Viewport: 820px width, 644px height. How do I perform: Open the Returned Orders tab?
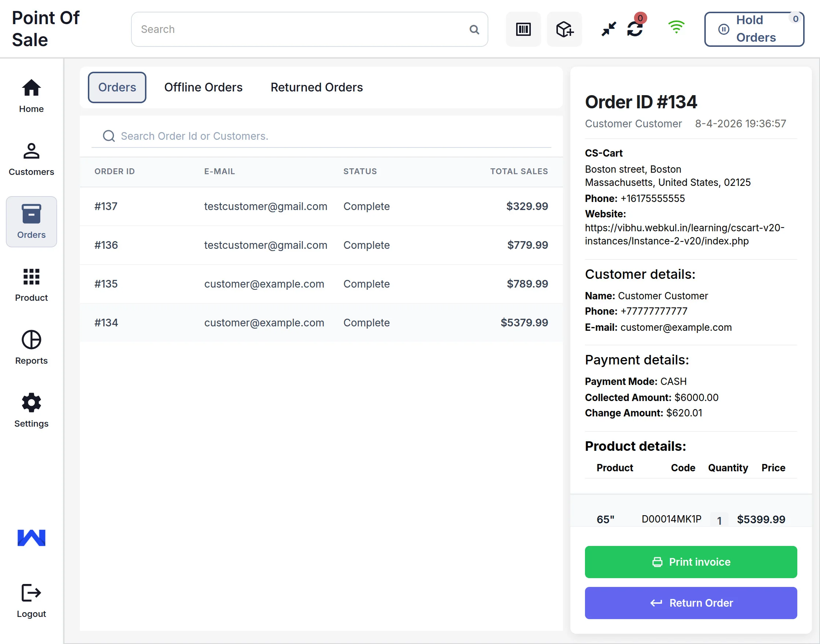pos(316,87)
